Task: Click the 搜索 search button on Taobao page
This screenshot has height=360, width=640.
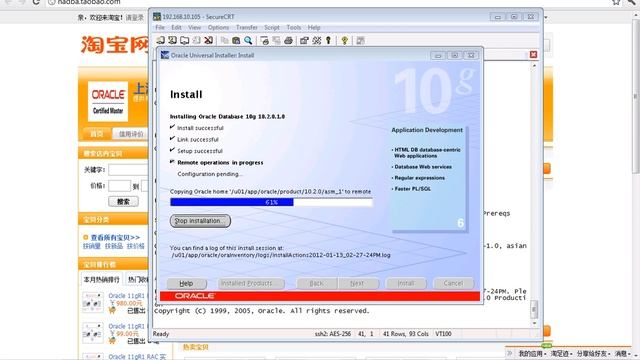Action: click(123, 202)
